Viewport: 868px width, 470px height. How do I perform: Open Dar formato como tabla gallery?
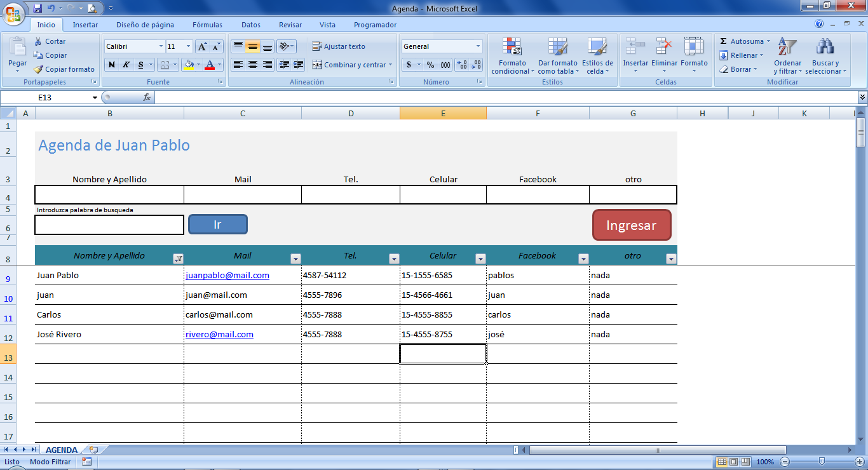[x=557, y=56]
